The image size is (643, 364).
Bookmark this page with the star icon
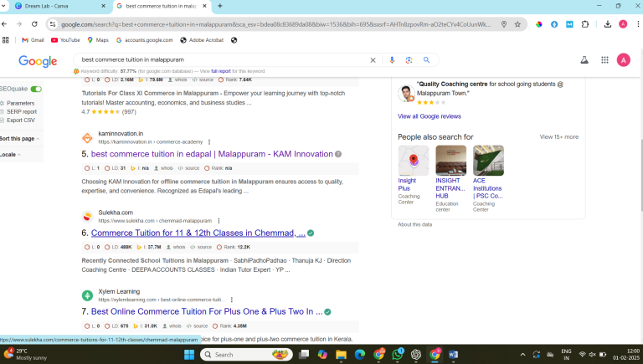(x=517, y=24)
